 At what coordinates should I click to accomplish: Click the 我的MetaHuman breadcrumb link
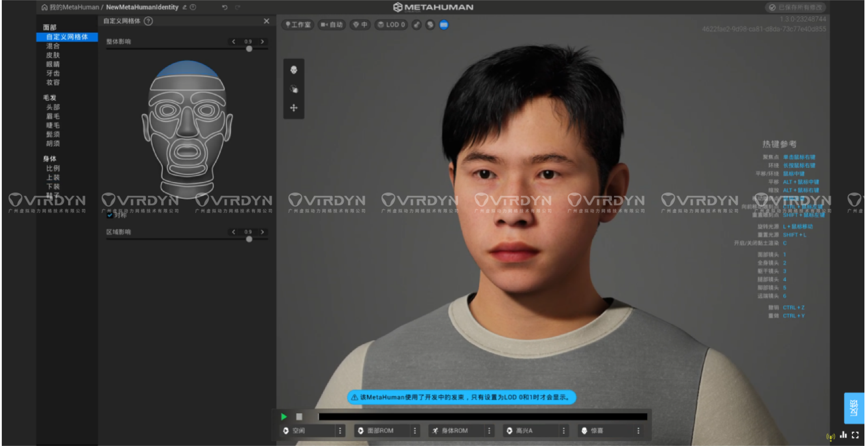click(74, 7)
